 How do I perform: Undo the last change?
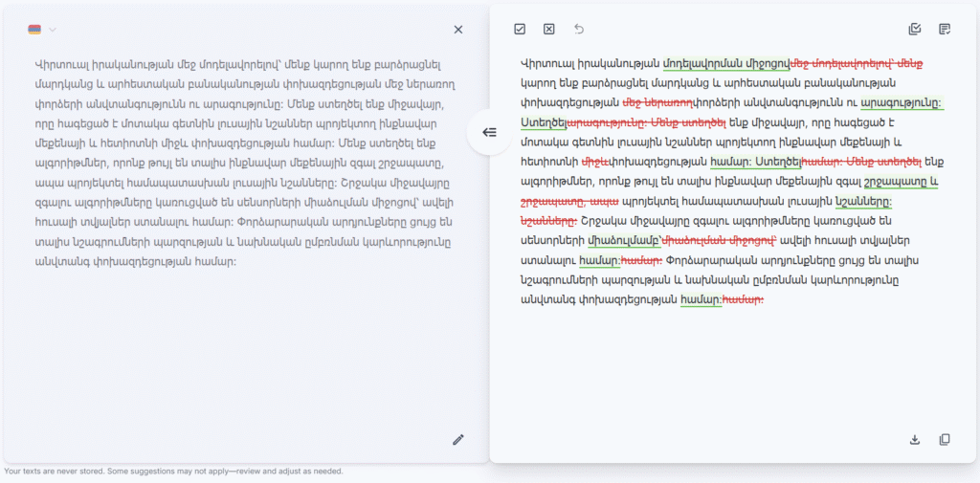click(x=579, y=30)
